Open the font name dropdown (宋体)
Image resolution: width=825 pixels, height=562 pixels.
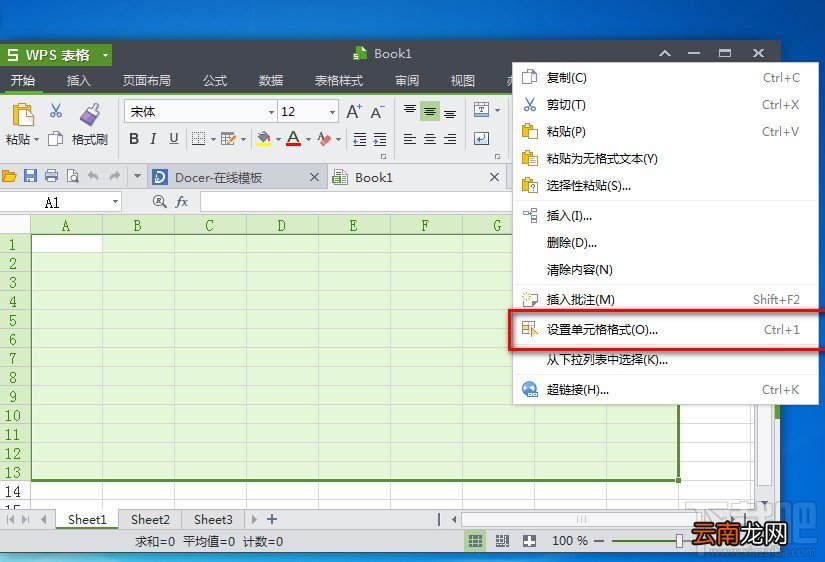[x=271, y=112]
